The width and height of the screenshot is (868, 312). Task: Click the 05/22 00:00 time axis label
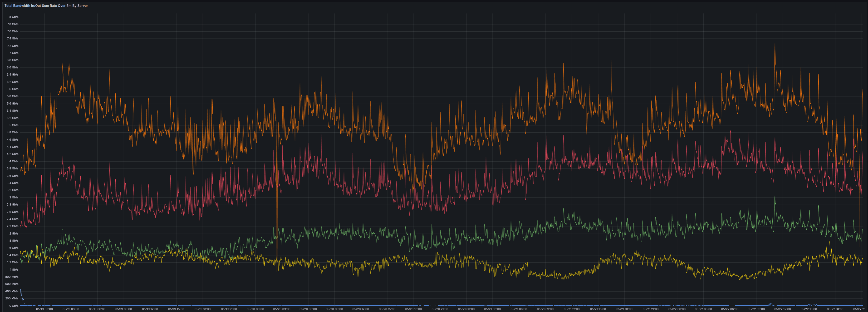[x=677, y=309]
